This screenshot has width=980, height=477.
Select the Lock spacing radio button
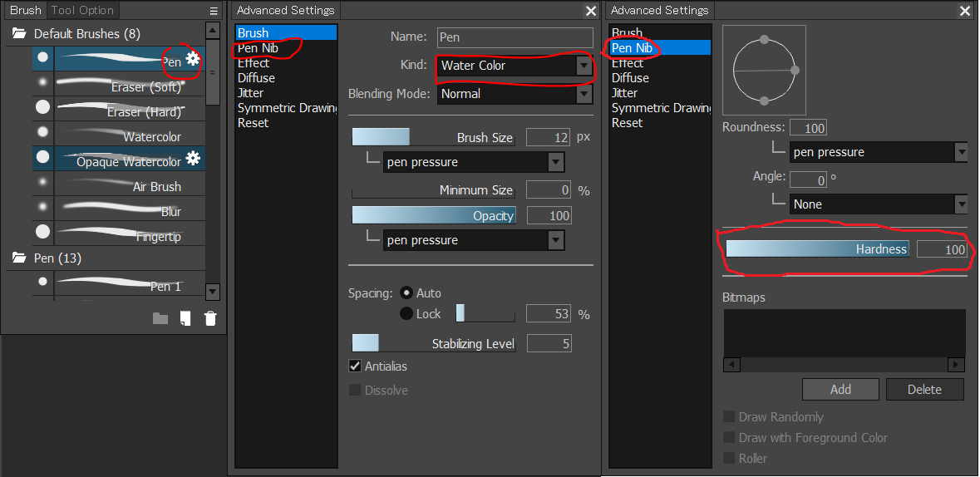tap(406, 313)
